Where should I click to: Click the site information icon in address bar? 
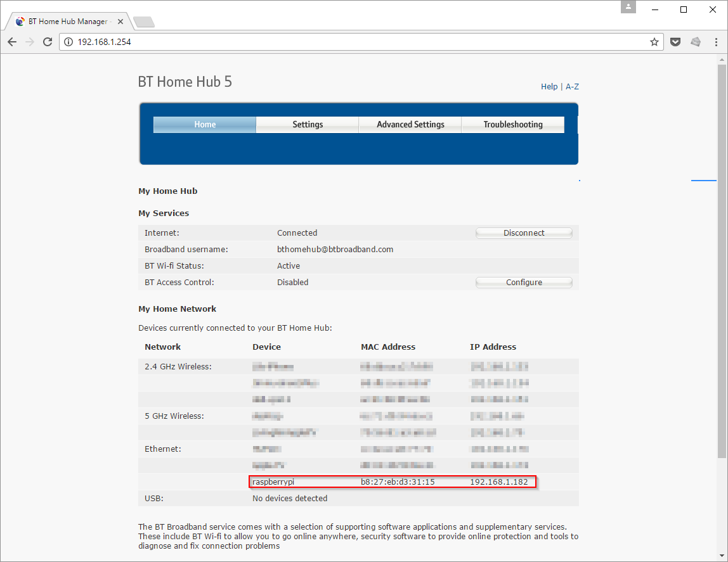click(68, 42)
